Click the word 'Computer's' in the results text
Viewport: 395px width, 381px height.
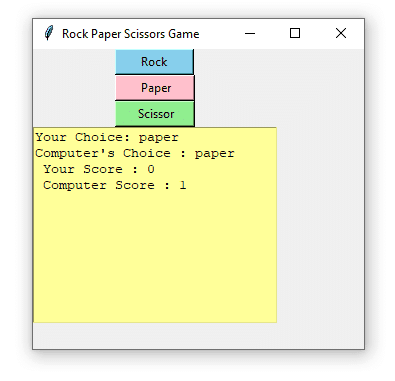[x=75, y=153]
